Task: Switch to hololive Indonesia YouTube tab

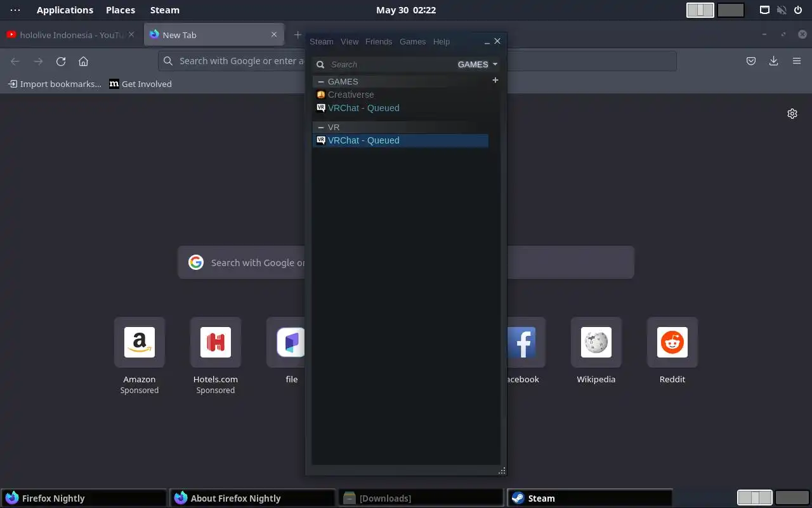Action: 71,35
